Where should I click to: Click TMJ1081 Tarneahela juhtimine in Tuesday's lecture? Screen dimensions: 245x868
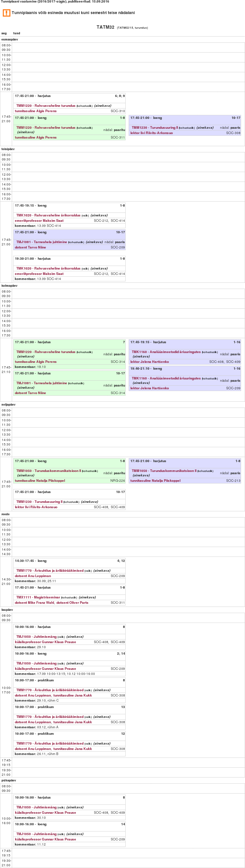tap(42, 242)
